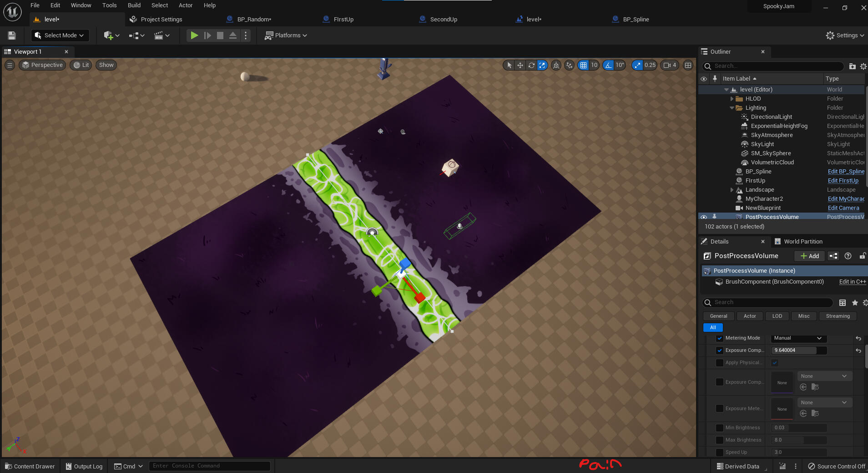Start Play in Editor with the green play button
Image resolution: width=868 pixels, height=473 pixels.
point(194,36)
